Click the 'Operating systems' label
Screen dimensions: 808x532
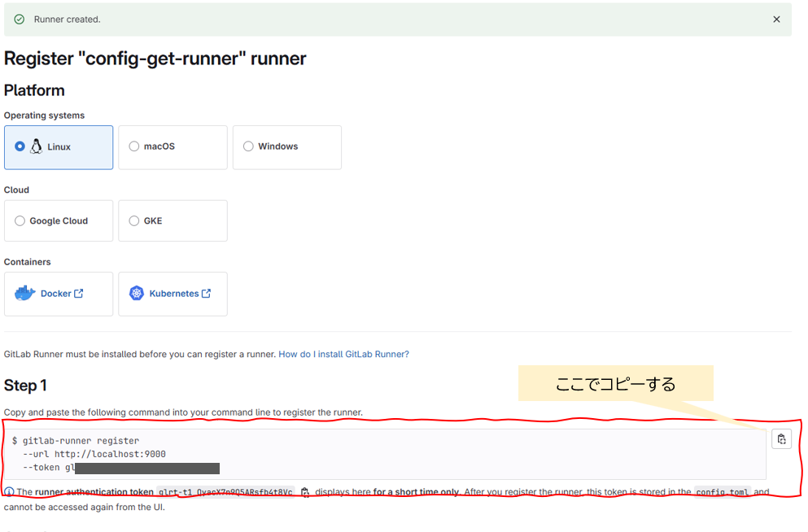[44, 116]
